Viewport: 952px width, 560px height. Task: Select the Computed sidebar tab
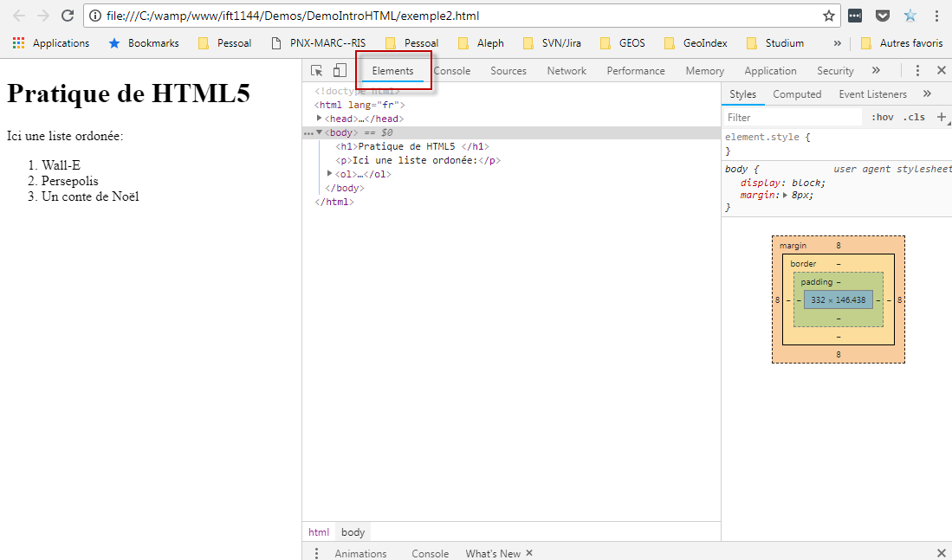pos(797,94)
